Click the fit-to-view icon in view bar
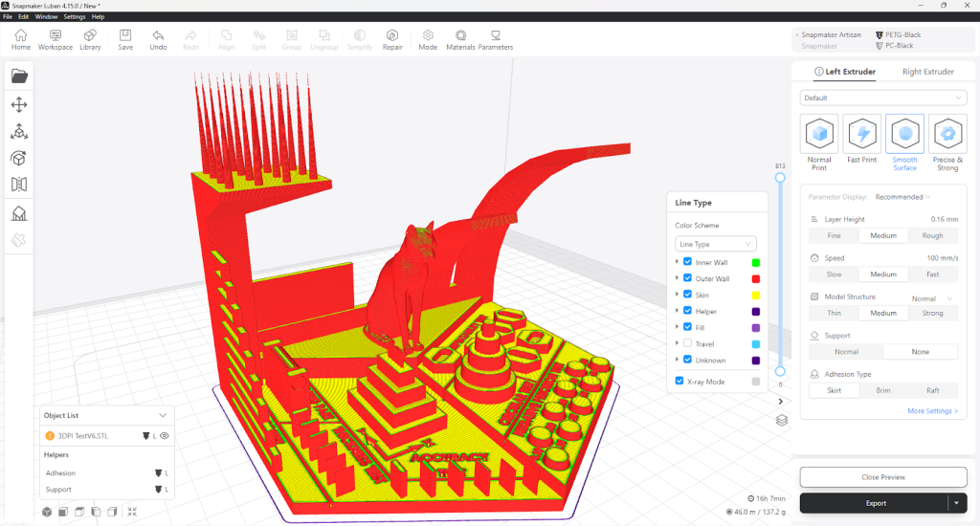This screenshot has height=526, width=980. tap(132, 512)
